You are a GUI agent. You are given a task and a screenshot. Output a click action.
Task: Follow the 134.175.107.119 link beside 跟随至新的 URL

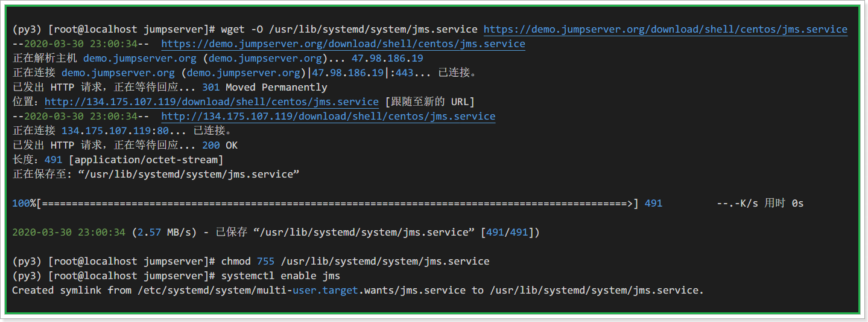212,102
